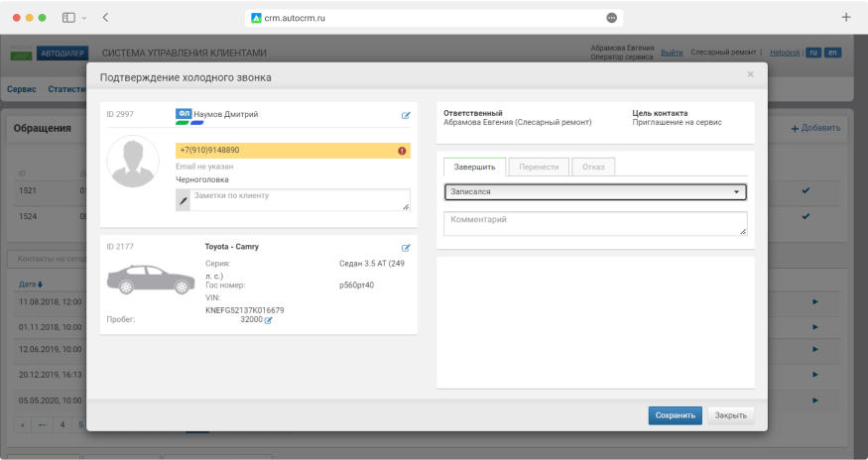Click the client avatar placeholder
This screenshot has height=460, width=868.
click(x=134, y=162)
